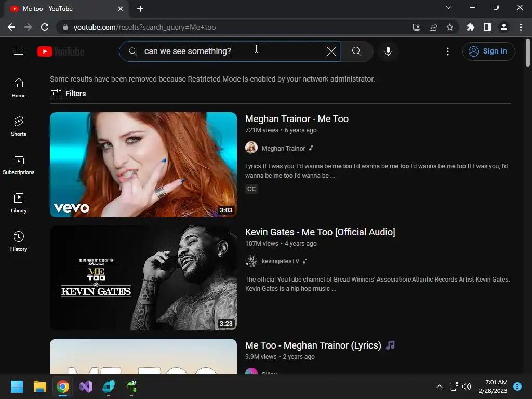
Task: Open Library in the sidebar
Action: point(19,203)
